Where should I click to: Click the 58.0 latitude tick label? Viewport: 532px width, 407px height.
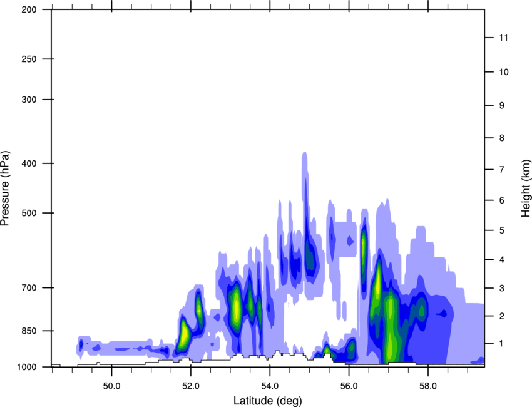point(428,386)
